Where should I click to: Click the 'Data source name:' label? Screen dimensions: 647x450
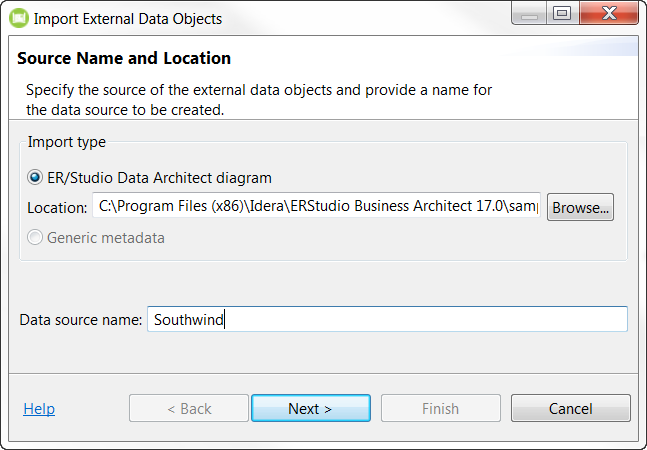(81, 320)
